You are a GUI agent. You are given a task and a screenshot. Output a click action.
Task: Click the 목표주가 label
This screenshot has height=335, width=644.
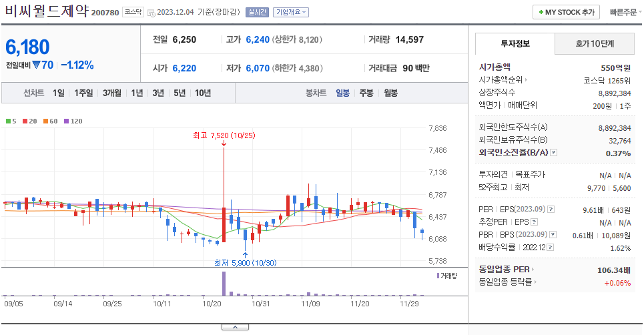click(x=530, y=174)
